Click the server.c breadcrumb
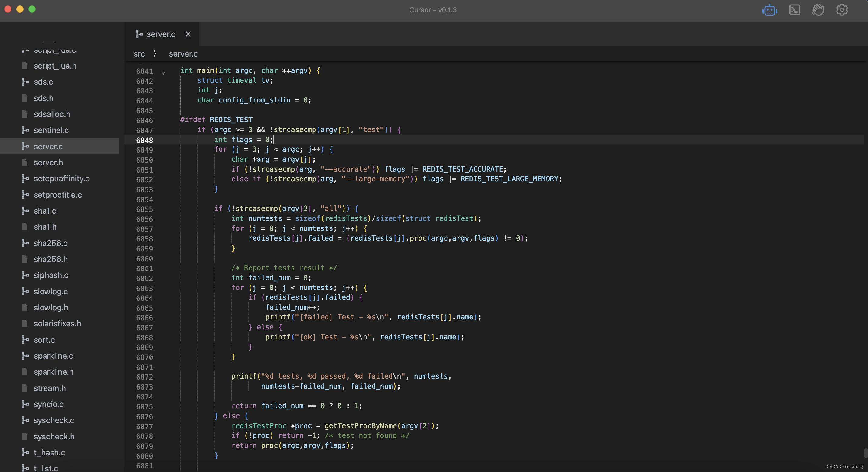Screen dimensions: 868x472 click(x=183, y=54)
